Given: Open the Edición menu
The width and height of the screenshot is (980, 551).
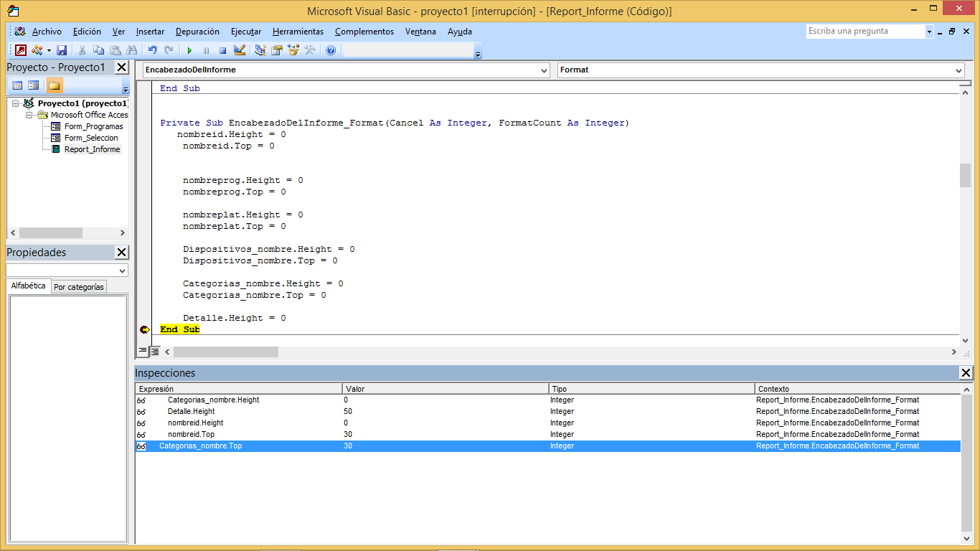Looking at the screenshot, I should click(87, 32).
